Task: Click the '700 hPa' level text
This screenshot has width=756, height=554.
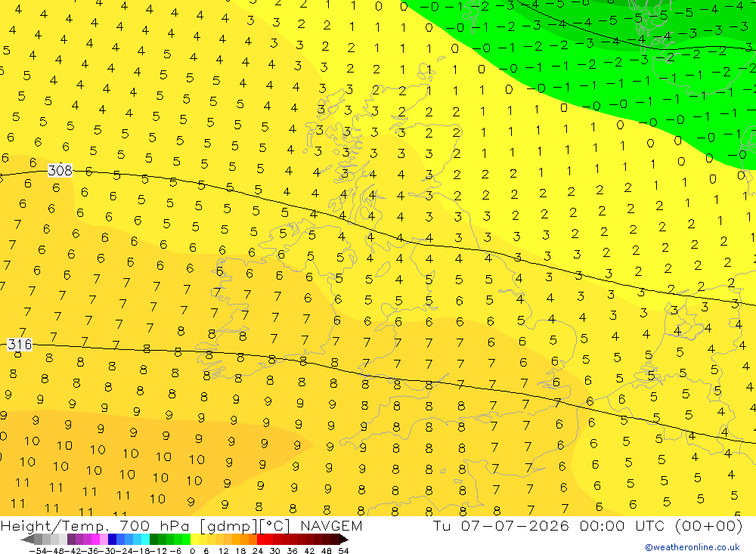Action: tap(156, 526)
